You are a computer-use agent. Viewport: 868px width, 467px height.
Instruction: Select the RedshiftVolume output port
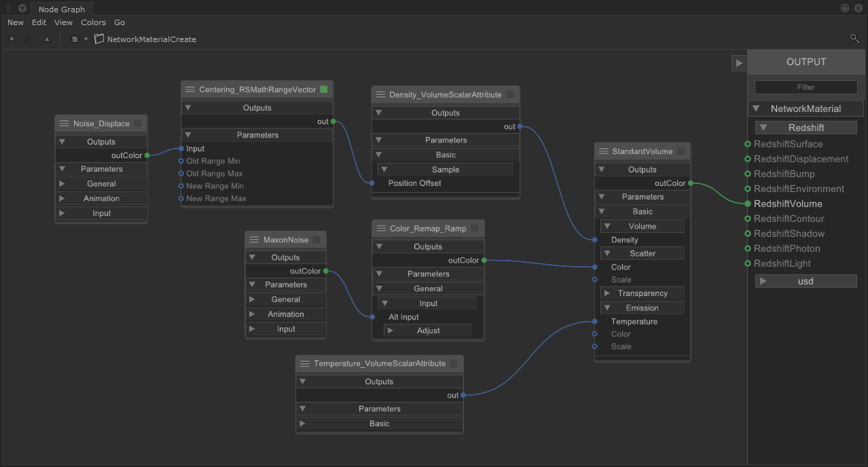tap(748, 204)
